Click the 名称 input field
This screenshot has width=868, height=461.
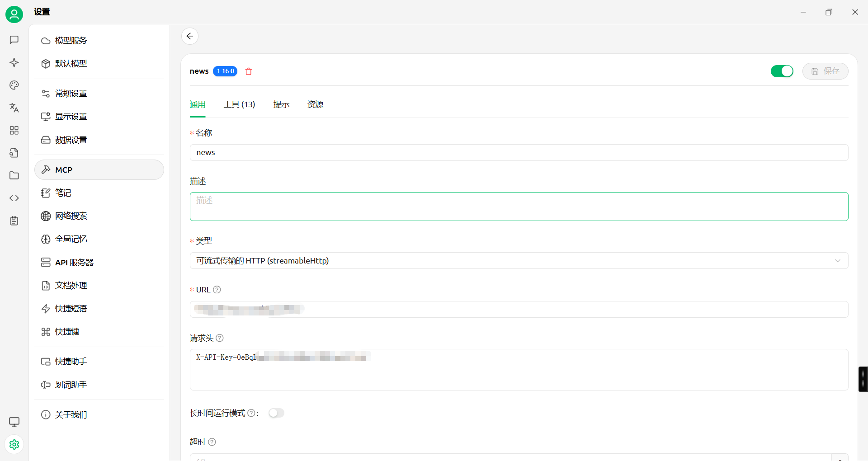pyautogui.click(x=519, y=153)
